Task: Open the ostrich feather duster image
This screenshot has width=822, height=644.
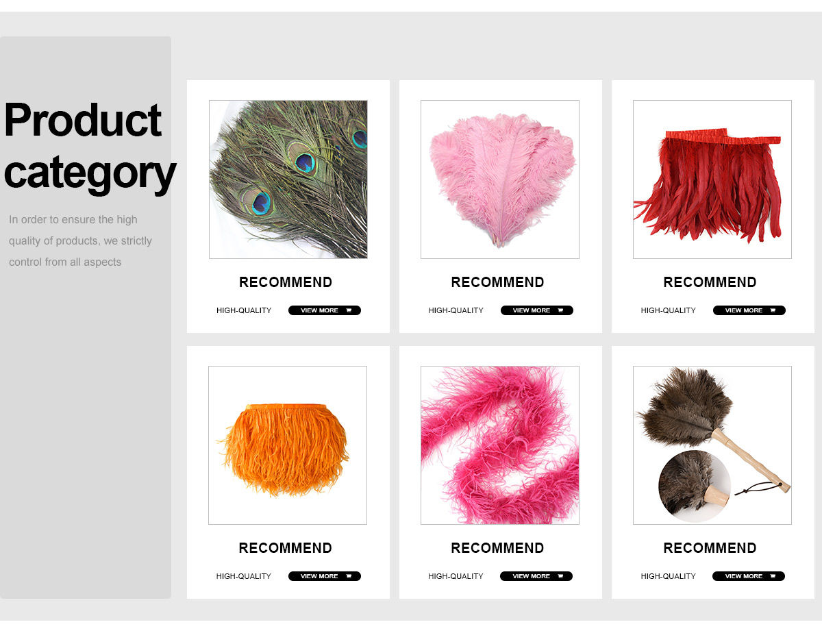Action: click(x=712, y=445)
